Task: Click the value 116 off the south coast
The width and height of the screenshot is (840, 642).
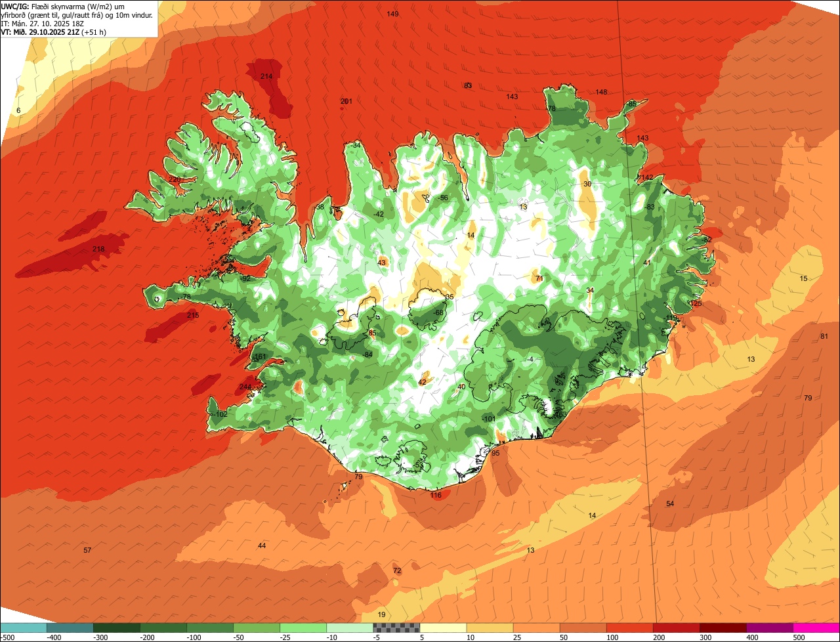Action: 436,495
